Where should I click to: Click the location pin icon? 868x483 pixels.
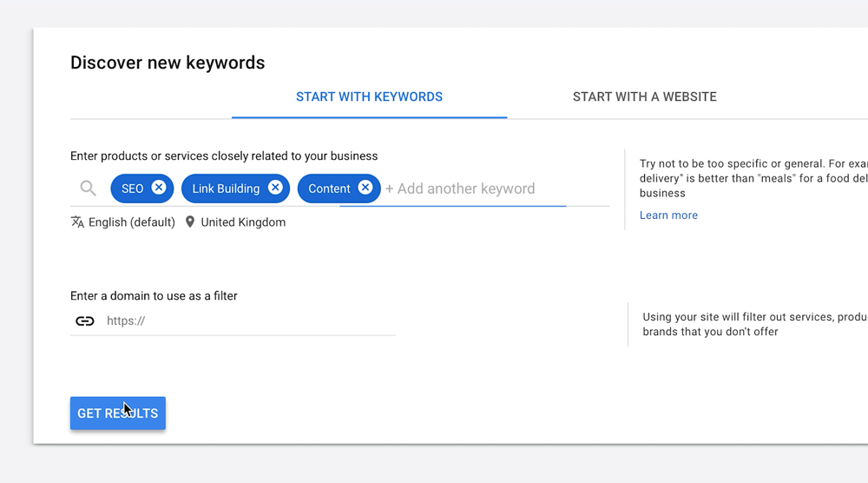190,222
